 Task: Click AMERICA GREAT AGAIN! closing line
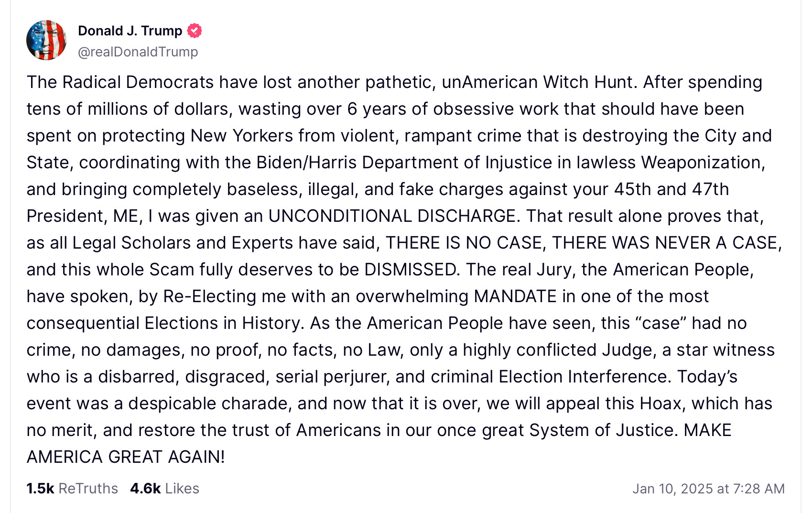click(x=126, y=457)
